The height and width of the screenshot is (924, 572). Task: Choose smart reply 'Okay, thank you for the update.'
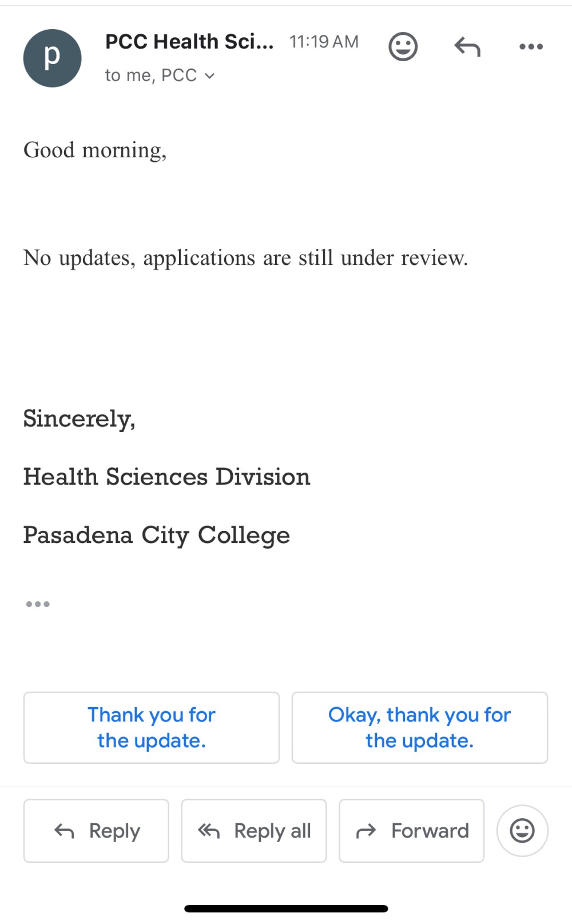click(x=420, y=728)
